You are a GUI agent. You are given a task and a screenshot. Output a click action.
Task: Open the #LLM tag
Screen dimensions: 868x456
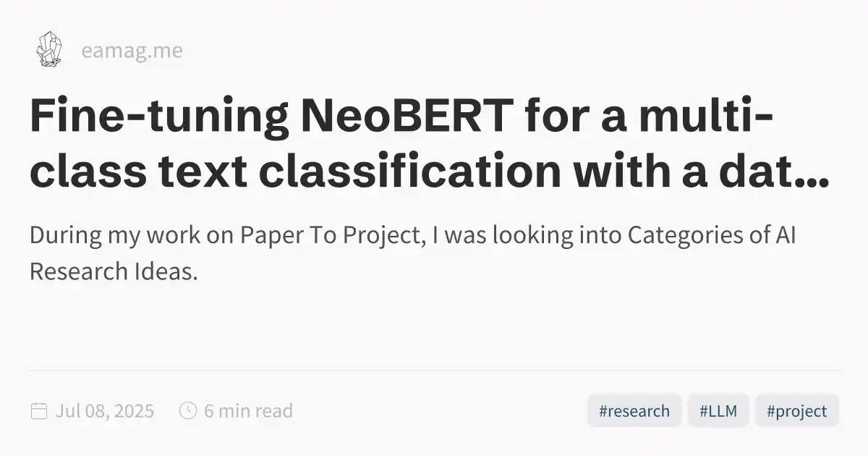[x=718, y=411]
